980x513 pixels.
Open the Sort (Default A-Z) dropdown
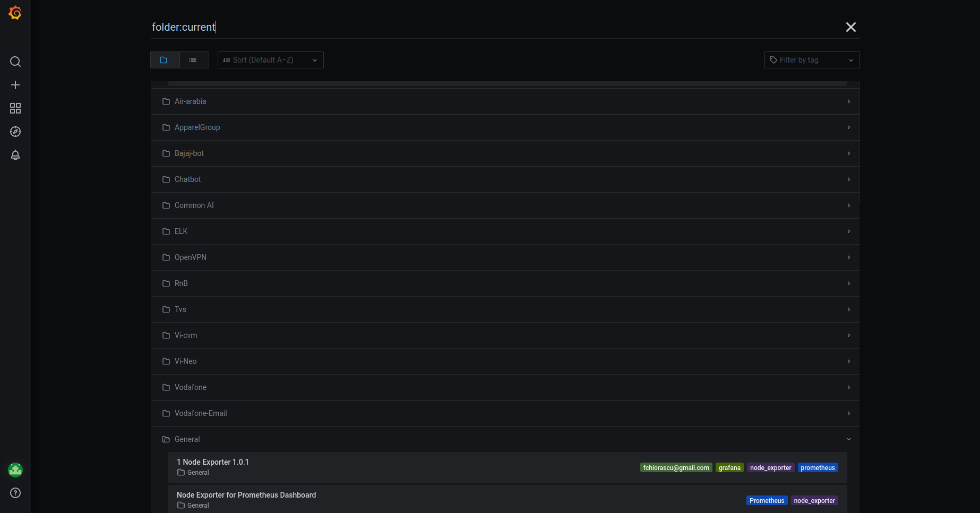(x=270, y=60)
